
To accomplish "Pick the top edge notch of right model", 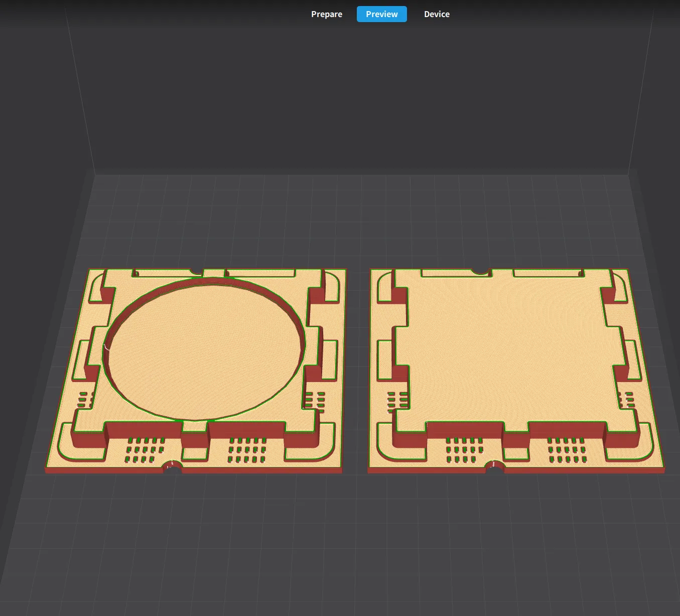I will click(x=480, y=272).
